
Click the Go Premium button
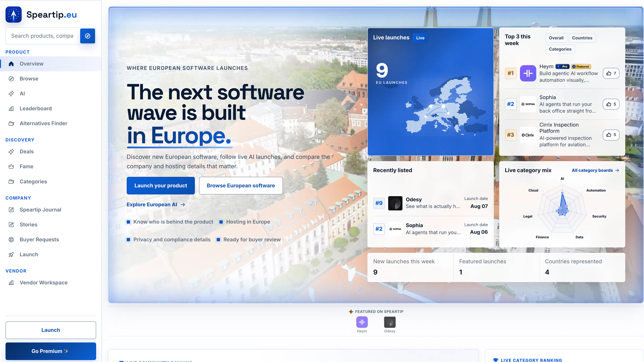coord(51,351)
